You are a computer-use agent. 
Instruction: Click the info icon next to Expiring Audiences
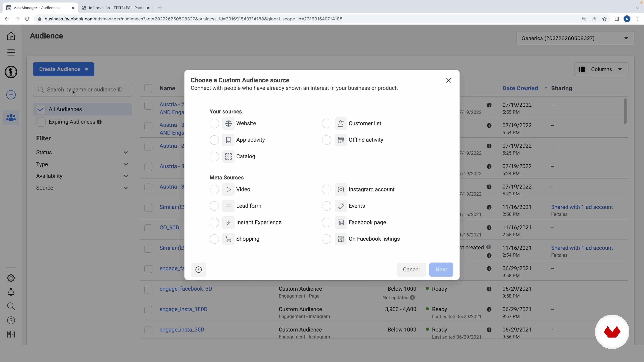coord(99,122)
